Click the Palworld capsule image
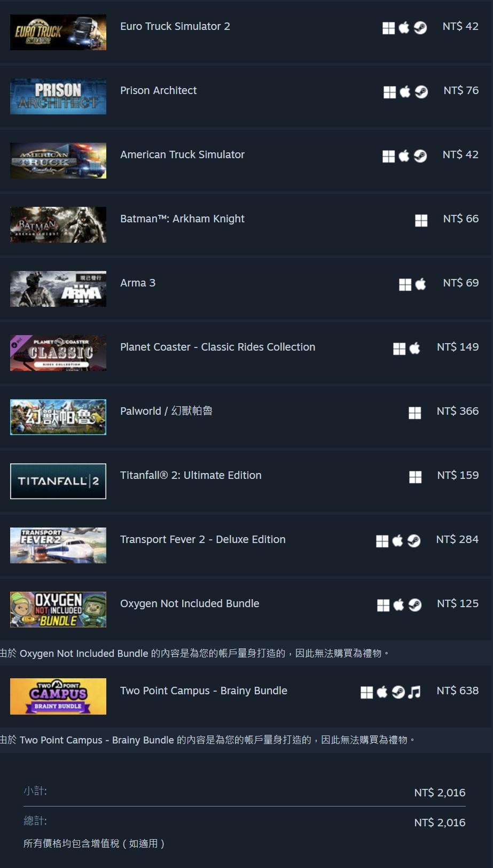493x868 pixels. tap(58, 417)
